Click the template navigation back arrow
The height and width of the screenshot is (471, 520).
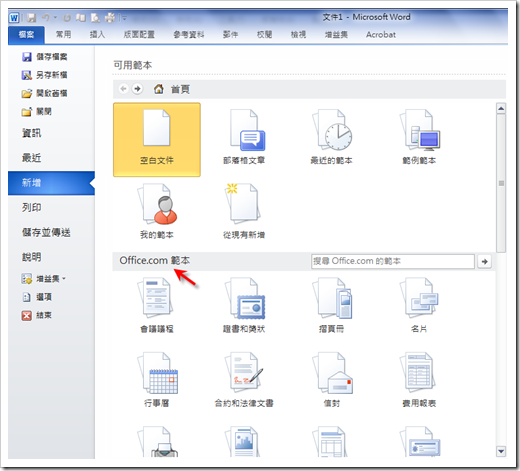(123, 89)
